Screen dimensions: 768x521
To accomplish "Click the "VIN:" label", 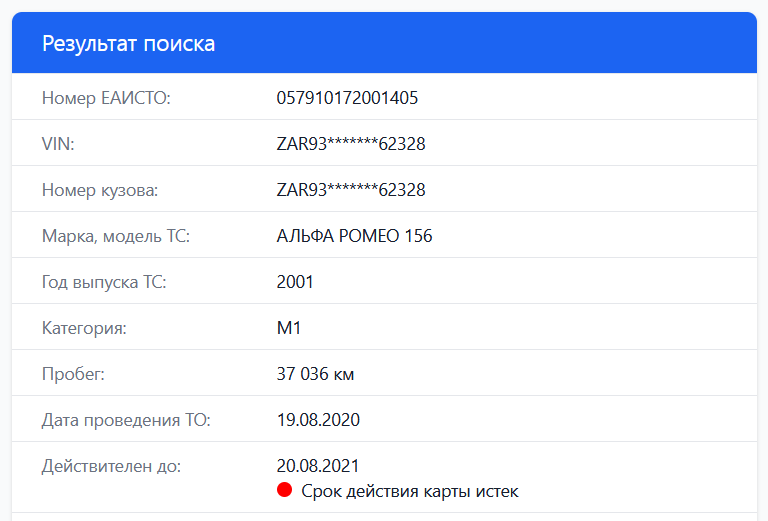I will (x=58, y=144).
